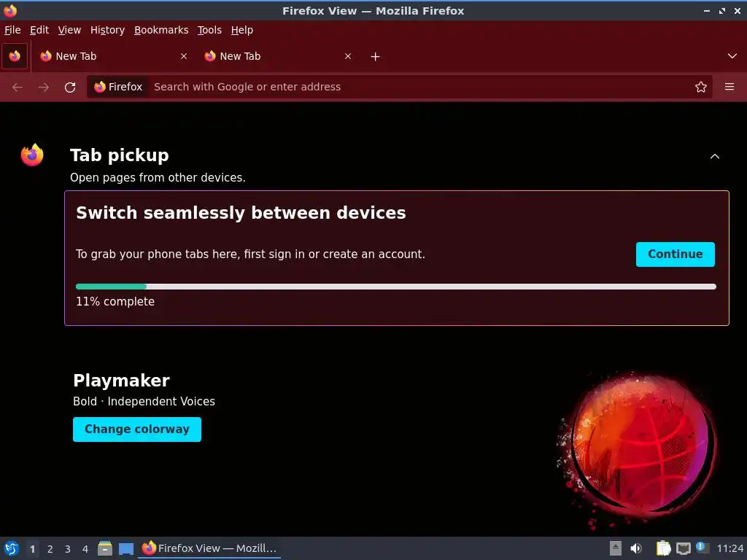Go forward using the forward arrow

coord(44,87)
